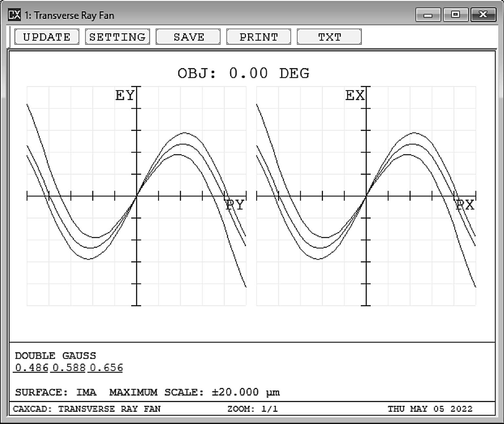The width and height of the screenshot is (504, 424).
Task: Minimize the Transverse Ray Fan window
Action: click(x=428, y=15)
